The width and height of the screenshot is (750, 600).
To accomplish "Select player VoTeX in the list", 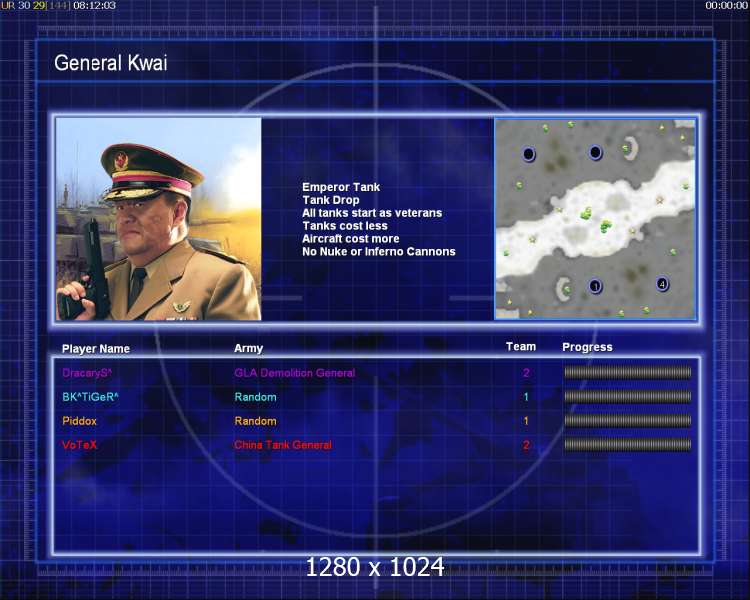I will (x=79, y=445).
